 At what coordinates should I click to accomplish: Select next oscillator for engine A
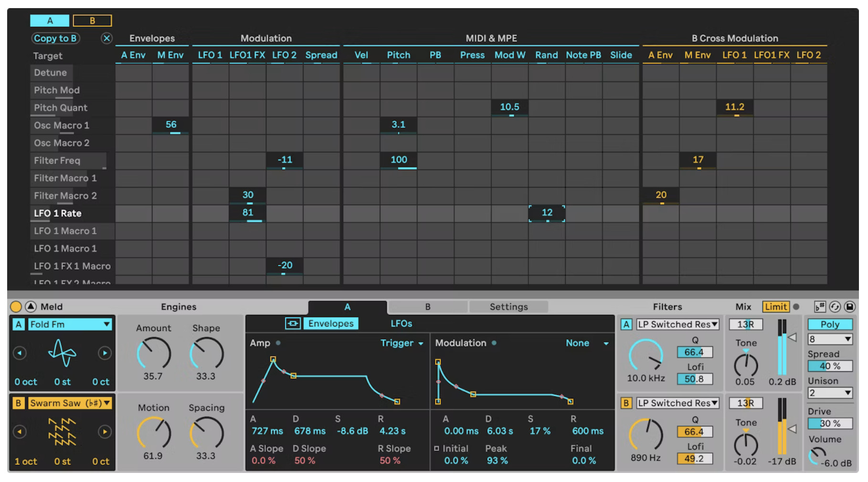pos(105,353)
